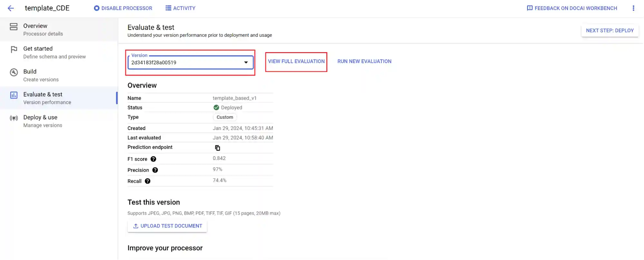Navigate to Build create versions
The image size is (644, 260).
tap(41, 75)
